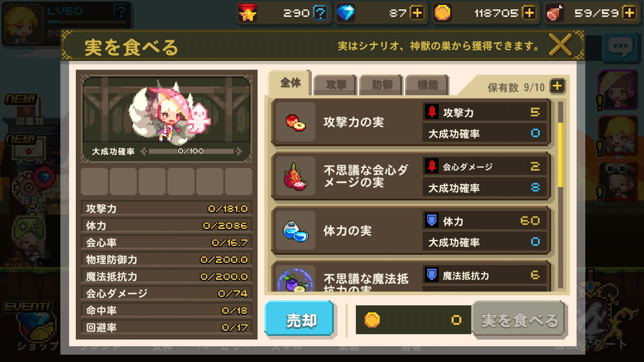Screen dimensions: 644x362
Task: Open the rank points help question icon
Action: [x=320, y=13]
